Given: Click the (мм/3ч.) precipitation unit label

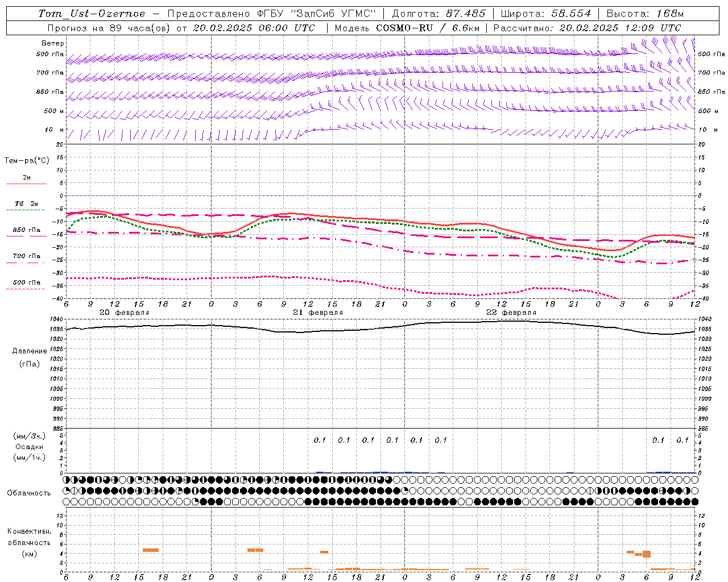Looking at the screenshot, I should click(x=30, y=436).
